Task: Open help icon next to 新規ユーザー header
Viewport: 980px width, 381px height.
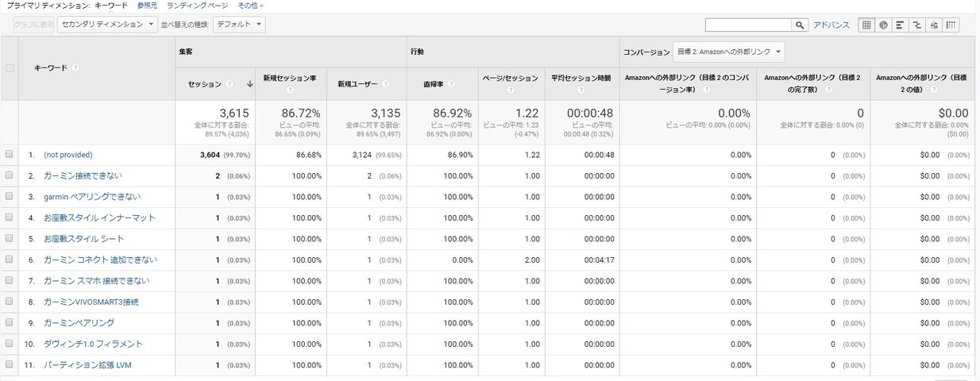Action: pyautogui.click(x=386, y=84)
